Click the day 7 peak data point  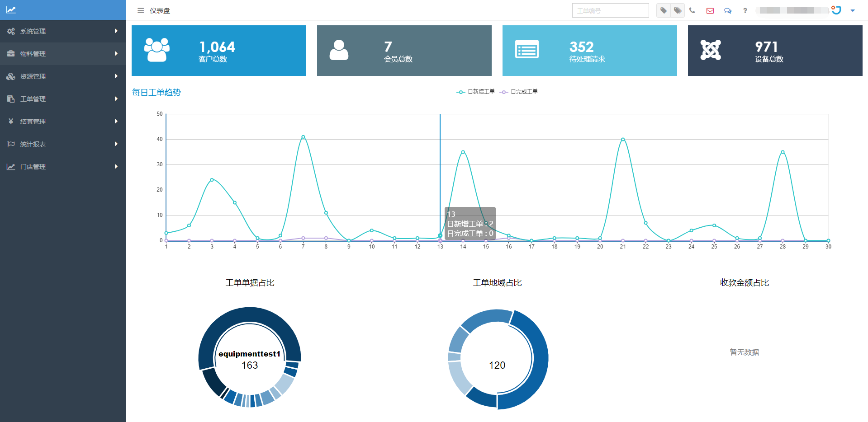click(303, 137)
